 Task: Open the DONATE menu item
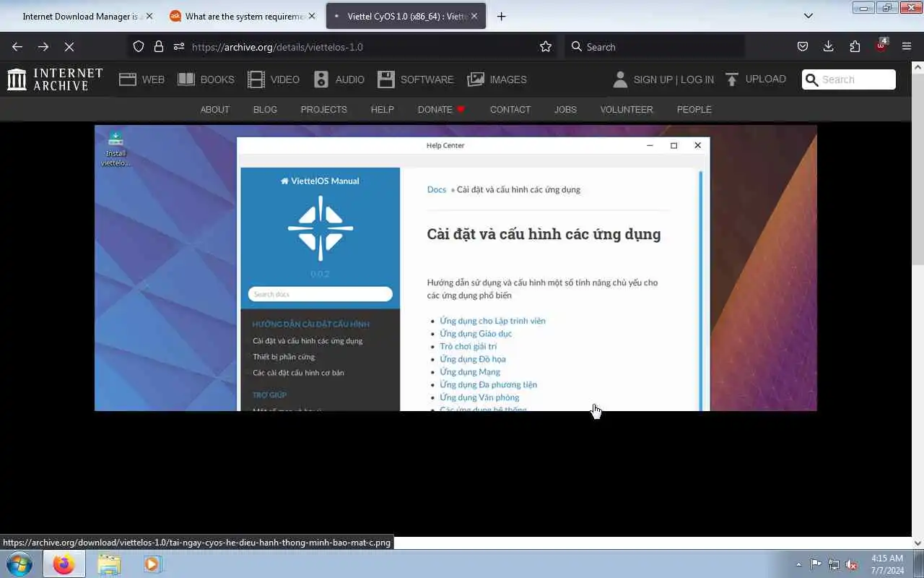441,109
